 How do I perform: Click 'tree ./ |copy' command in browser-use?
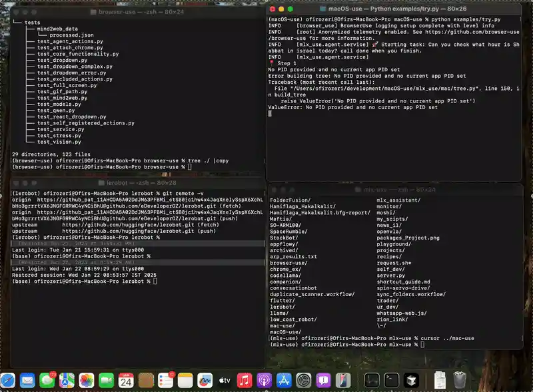208,160
